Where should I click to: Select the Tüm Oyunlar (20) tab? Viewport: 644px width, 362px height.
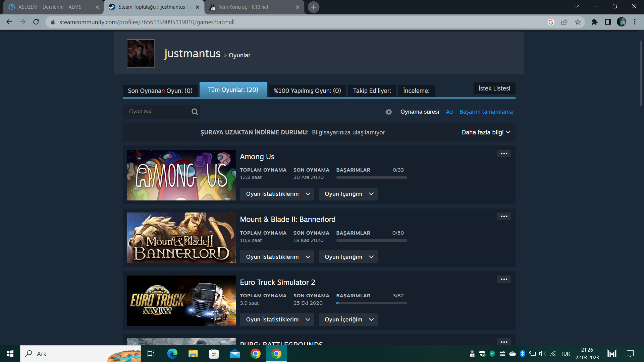click(x=233, y=90)
